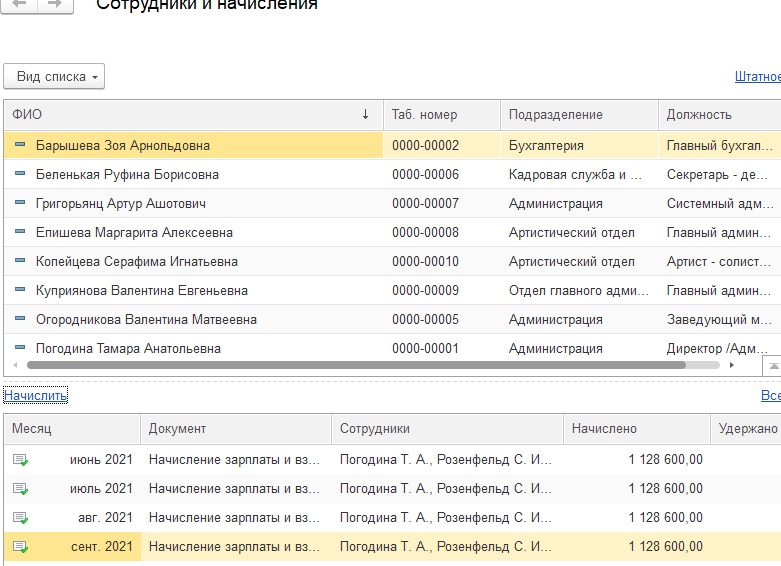Select row Куприянова Валентина Евгеньевна
781x566 pixels.
tap(392, 290)
